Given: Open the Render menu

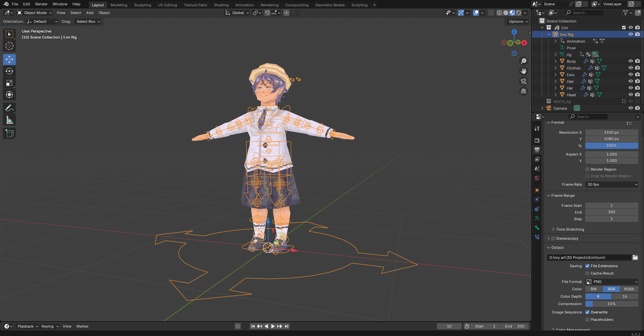Looking at the screenshot, I should (x=41, y=4).
